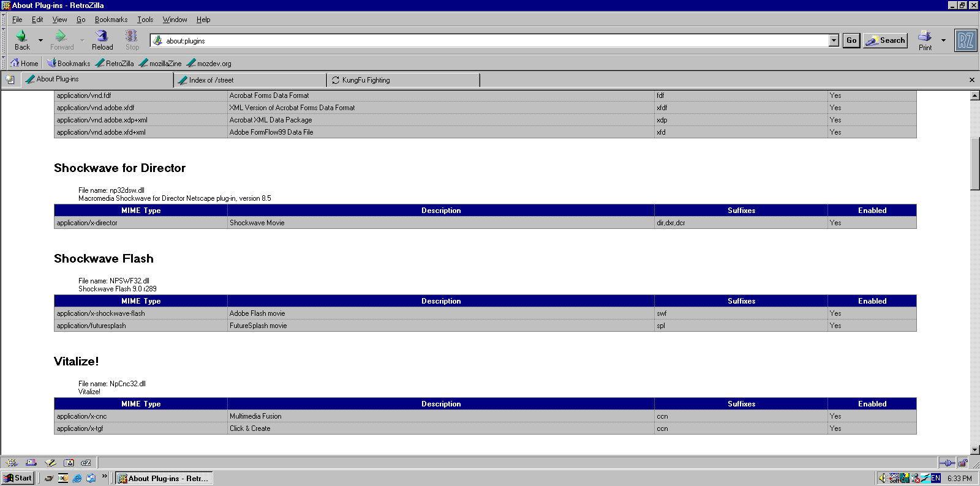The height and width of the screenshot is (486, 980).
Task: Open the Tools menu
Action: tap(145, 20)
